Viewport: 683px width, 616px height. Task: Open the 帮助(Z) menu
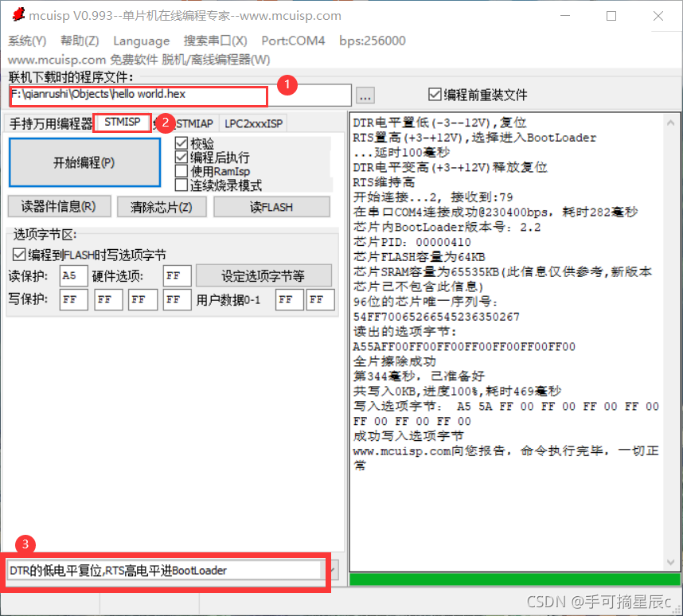80,41
